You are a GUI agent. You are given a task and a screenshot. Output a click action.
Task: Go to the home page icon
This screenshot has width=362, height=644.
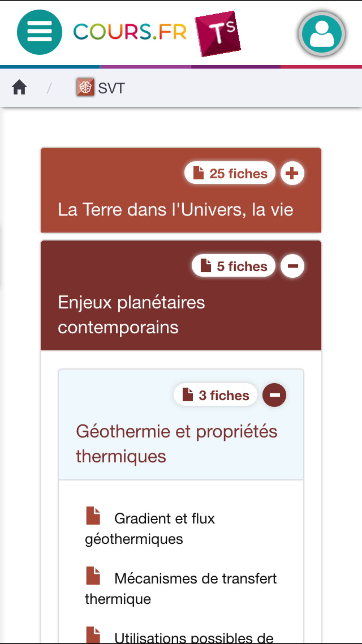(20, 87)
